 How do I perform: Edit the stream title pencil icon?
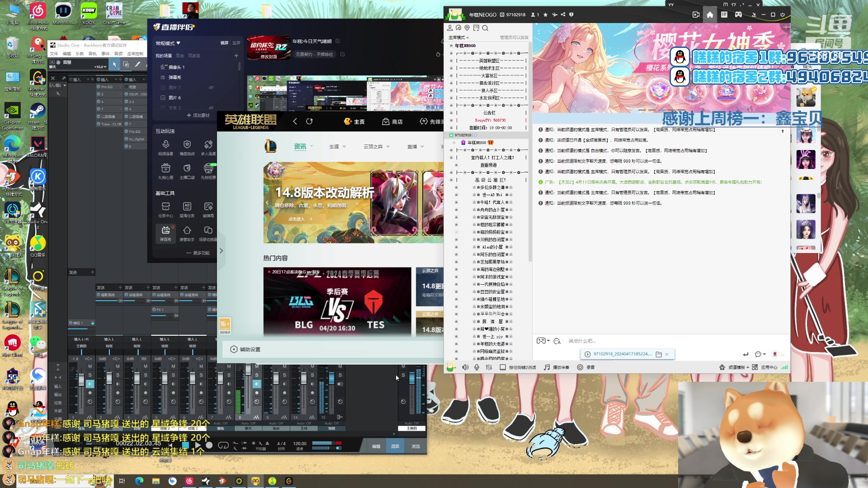[338, 41]
